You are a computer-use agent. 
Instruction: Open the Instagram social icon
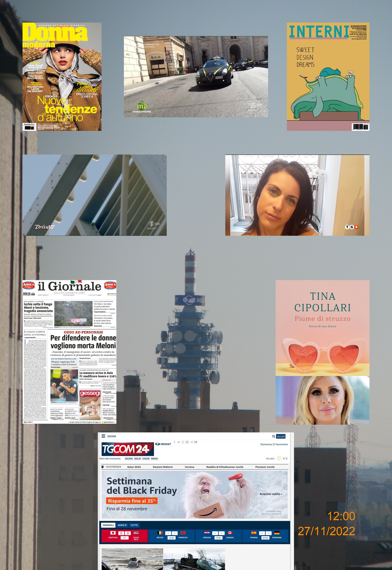183,442
